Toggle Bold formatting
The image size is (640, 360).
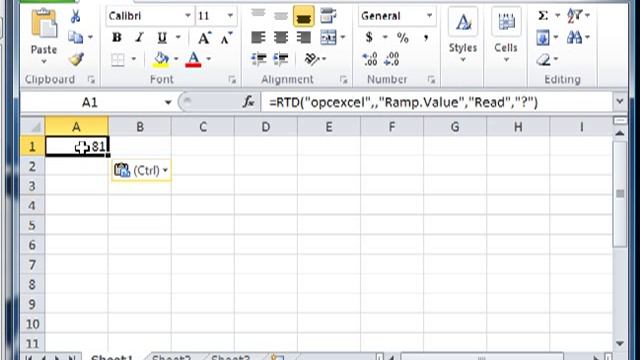click(117, 38)
